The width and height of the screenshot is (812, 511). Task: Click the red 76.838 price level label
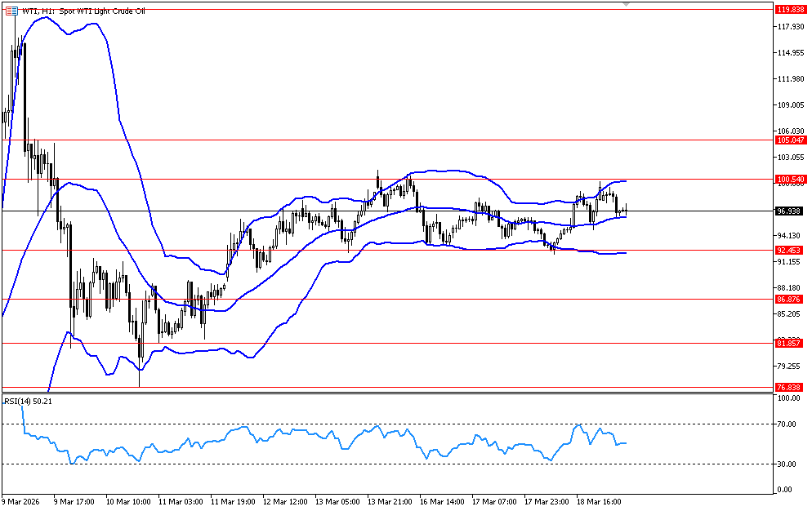click(790, 387)
